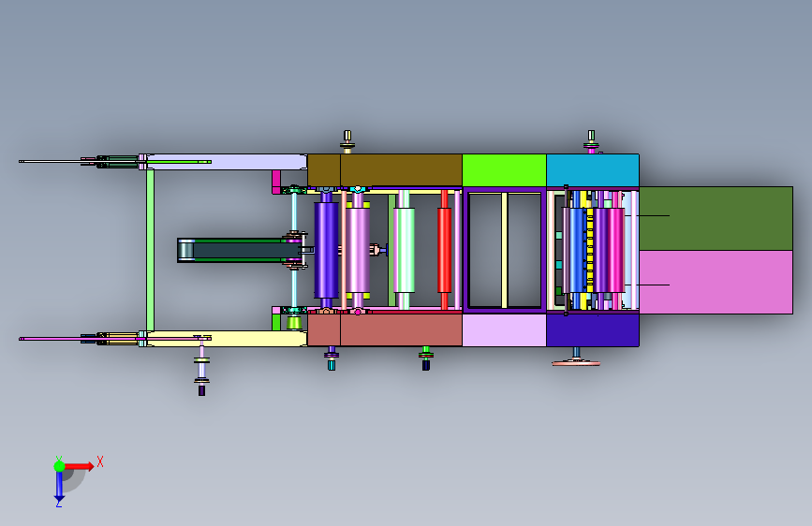Select the magenta bracket under the upper arm
Viewport: 812px width, 526px height.
tap(276, 182)
